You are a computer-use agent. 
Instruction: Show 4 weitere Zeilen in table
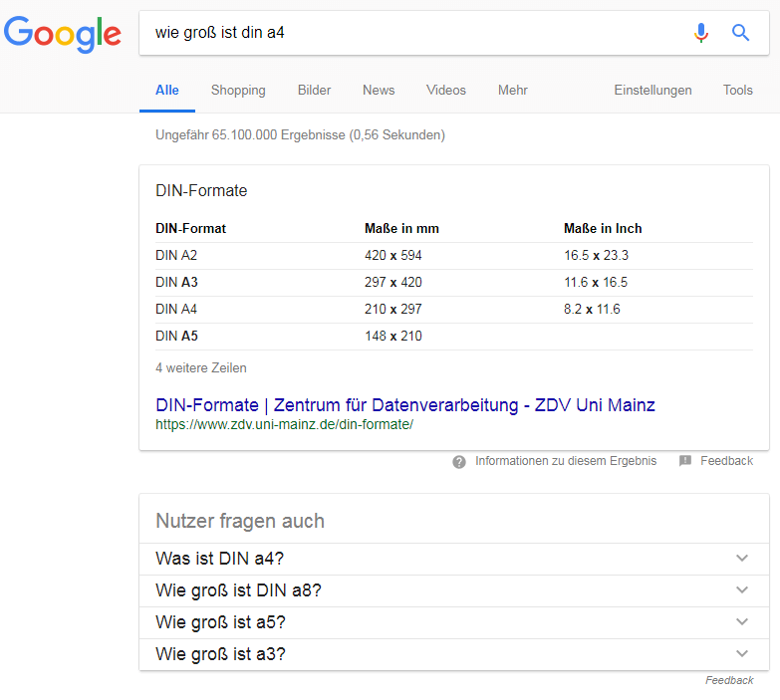tap(201, 367)
